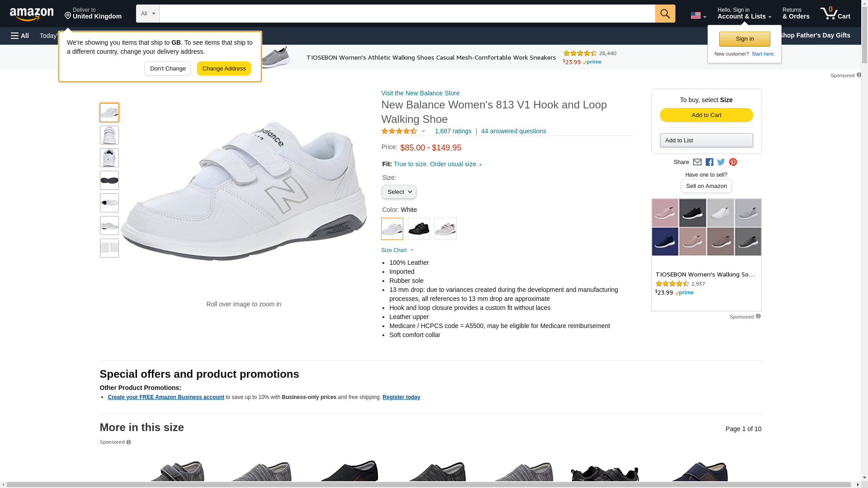
Task: Expand the search category All dropdown
Action: (x=148, y=14)
